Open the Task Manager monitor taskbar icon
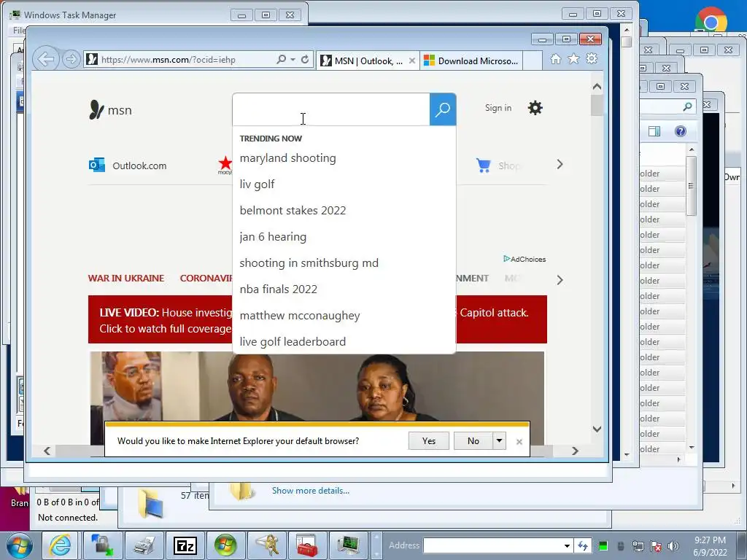 pos(348,545)
